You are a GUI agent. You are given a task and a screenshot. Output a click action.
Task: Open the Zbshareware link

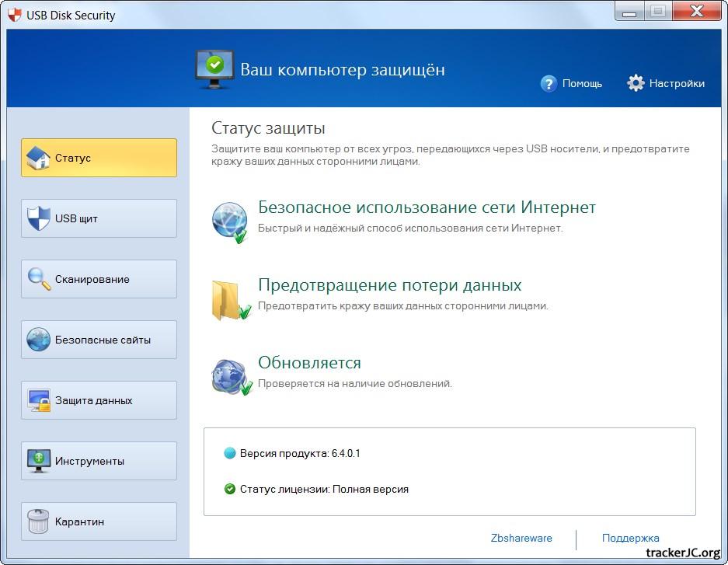click(521, 538)
